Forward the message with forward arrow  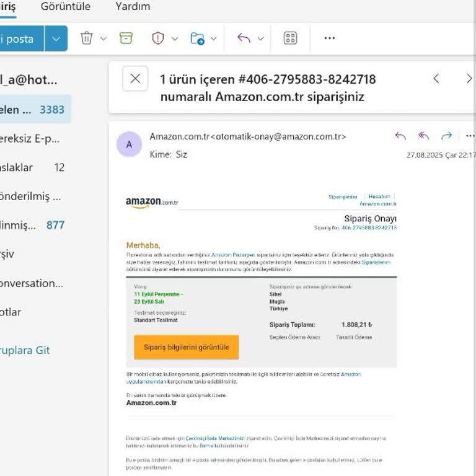click(x=446, y=136)
